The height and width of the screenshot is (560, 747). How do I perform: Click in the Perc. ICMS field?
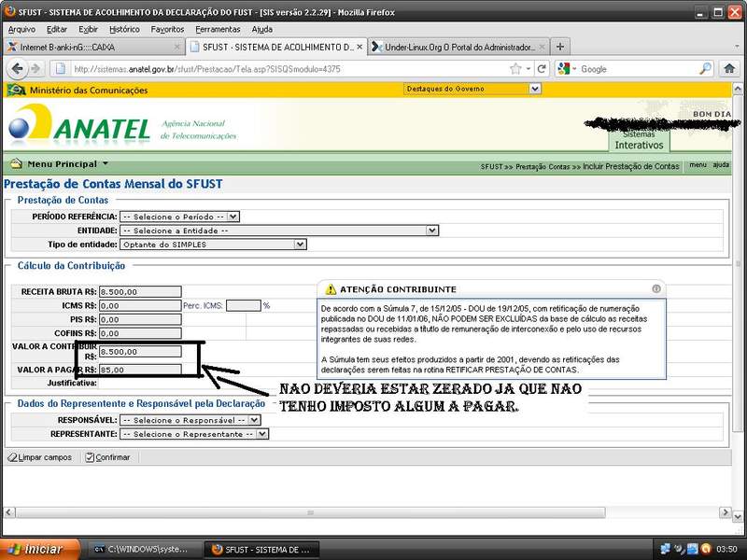coord(244,305)
